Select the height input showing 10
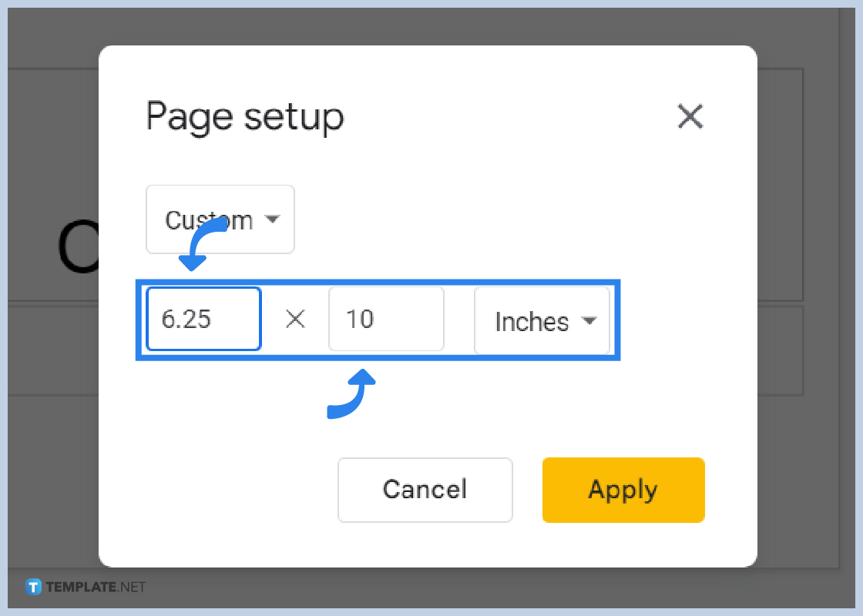The image size is (863, 616). point(385,319)
